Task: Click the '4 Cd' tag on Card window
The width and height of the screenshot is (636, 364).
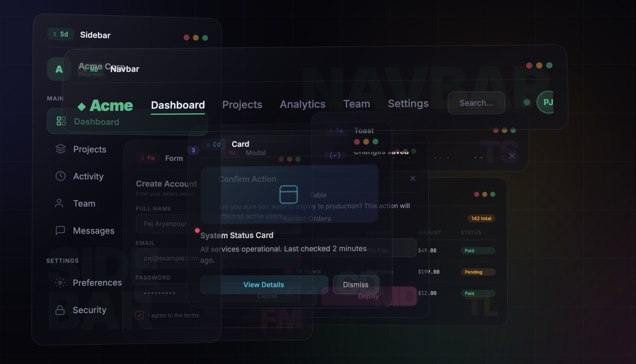Action: tap(213, 144)
